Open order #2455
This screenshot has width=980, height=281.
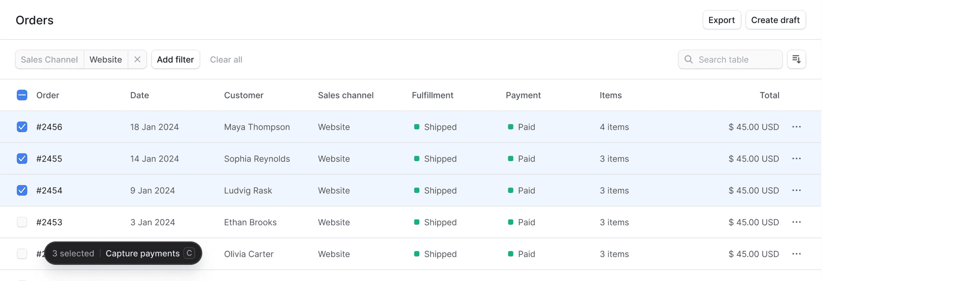click(x=49, y=159)
